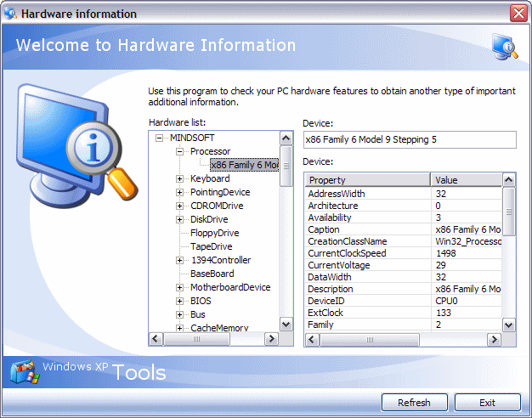Click property table scroll up arrow
This screenshot has width=532, height=418.
pos(508,180)
